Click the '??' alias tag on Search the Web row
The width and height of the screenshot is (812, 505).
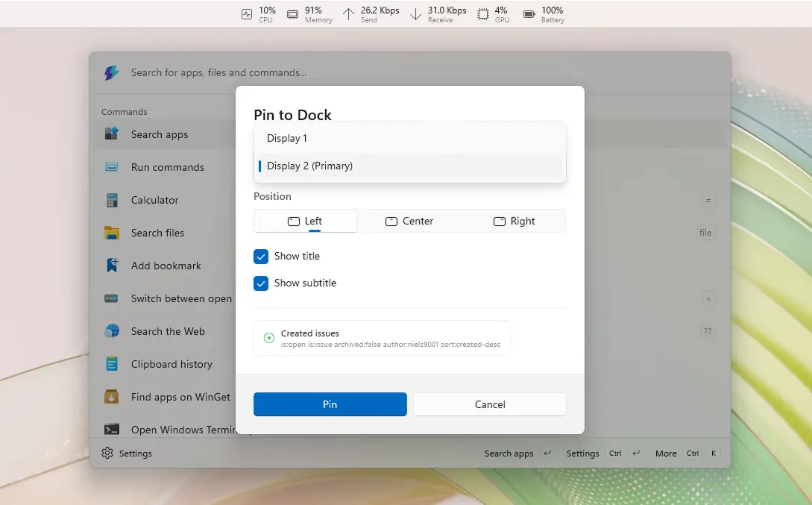(708, 331)
